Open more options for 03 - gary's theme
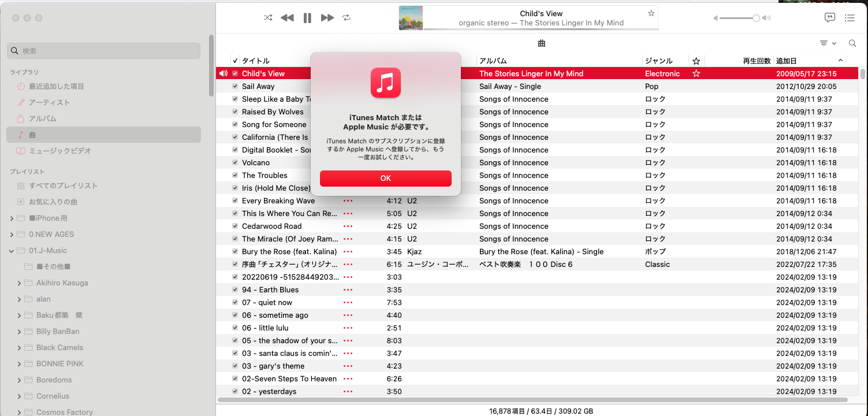 coord(348,366)
